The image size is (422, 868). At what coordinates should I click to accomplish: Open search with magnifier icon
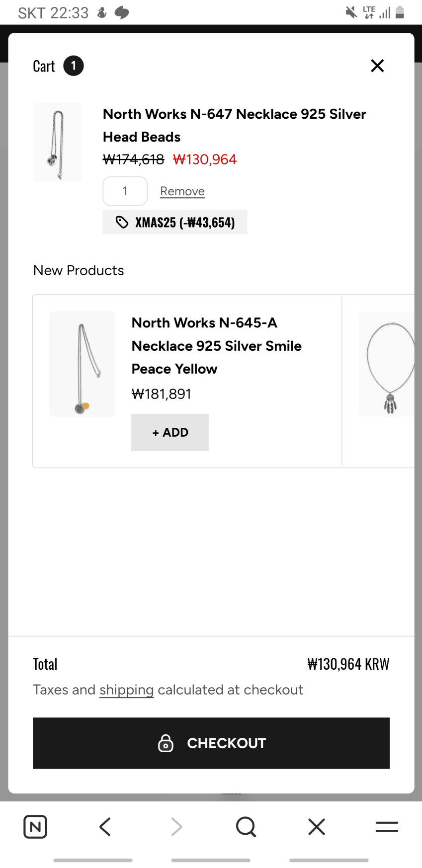point(246,827)
